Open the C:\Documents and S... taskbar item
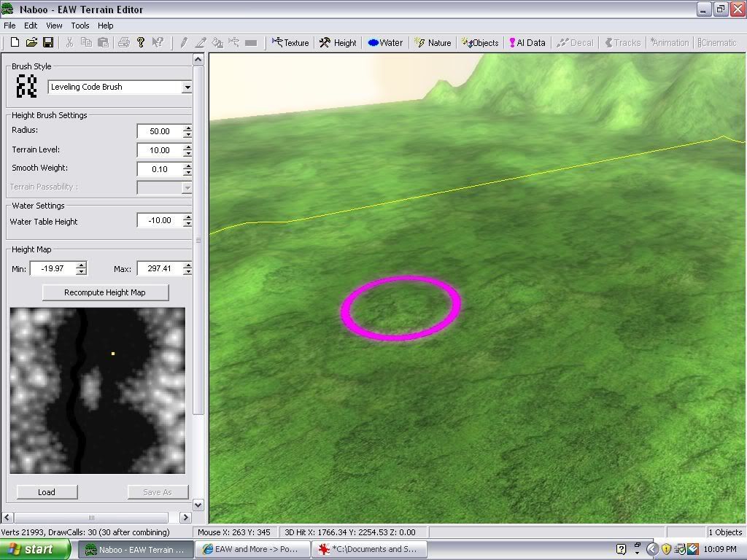Image resolution: width=747 pixels, height=560 pixels. click(x=369, y=550)
